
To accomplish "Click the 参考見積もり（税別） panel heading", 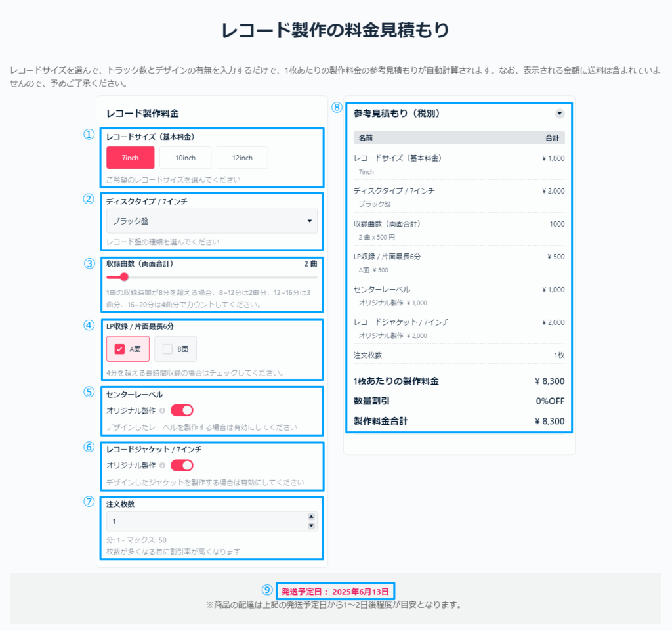I will pyautogui.click(x=396, y=114).
